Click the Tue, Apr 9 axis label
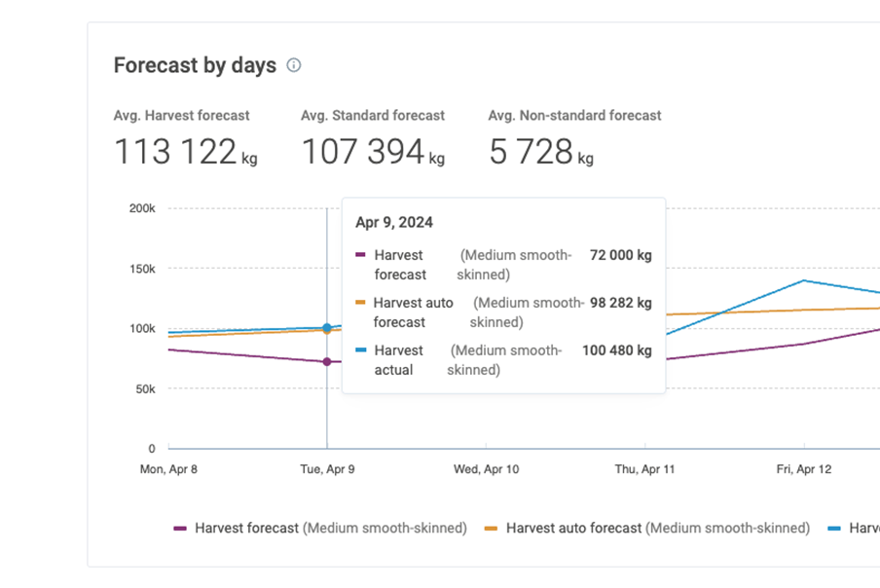 pyautogui.click(x=327, y=469)
